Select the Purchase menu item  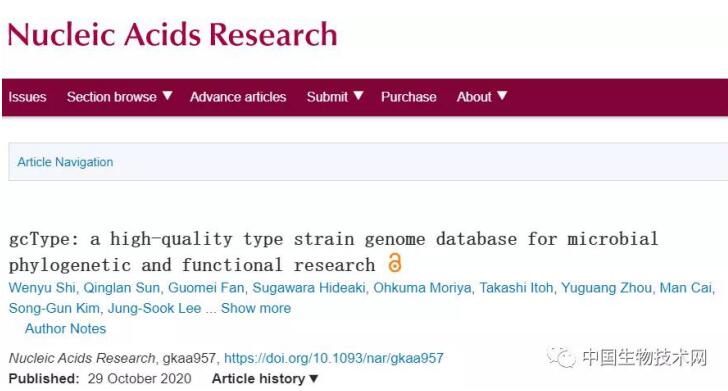(x=409, y=97)
